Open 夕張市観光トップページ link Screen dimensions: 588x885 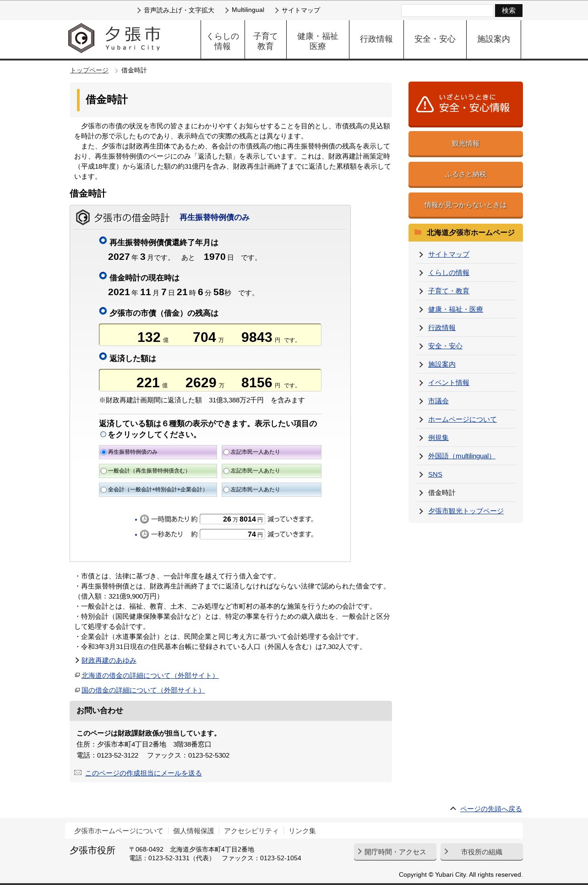[x=466, y=511]
